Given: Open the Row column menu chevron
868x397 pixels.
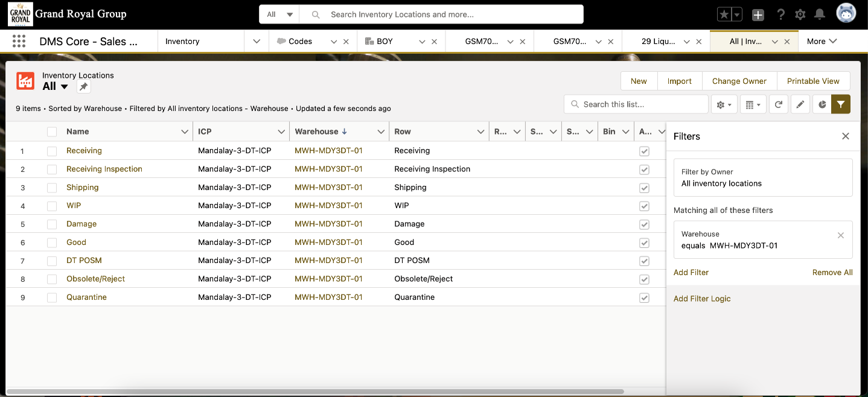Looking at the screenshot, I should pos(480,132).
